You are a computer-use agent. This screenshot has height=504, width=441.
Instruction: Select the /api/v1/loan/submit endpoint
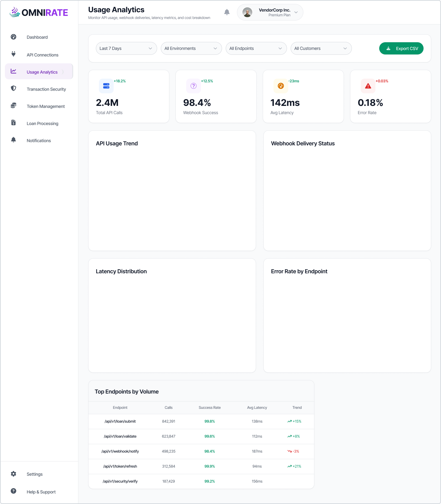(x=120, y=421)
